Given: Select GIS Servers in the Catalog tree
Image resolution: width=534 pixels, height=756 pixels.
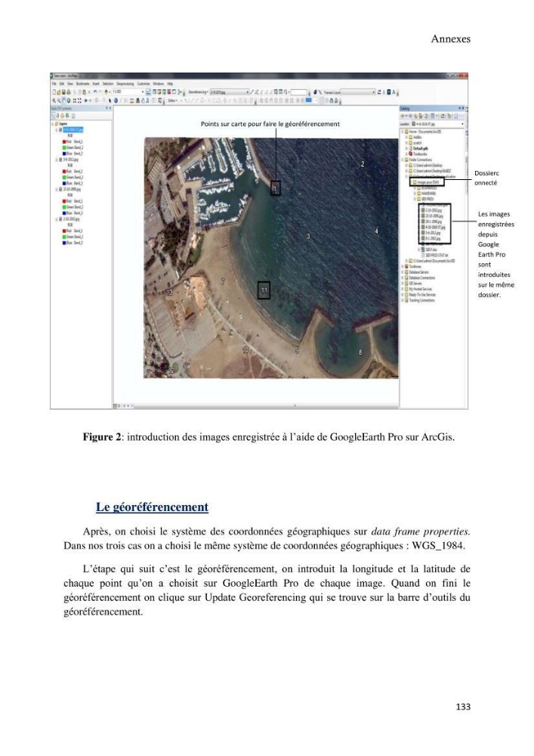Looking at the screenshot, I should 415,283.
